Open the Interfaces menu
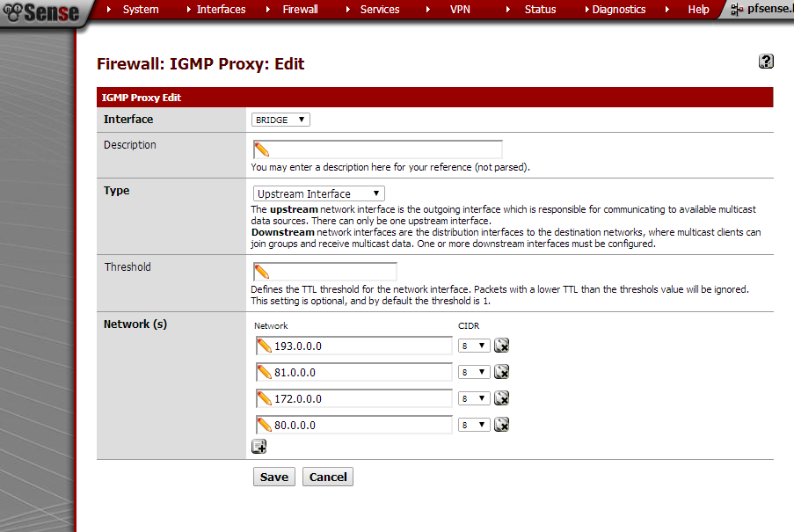The width and height of the screenshot is (794, 532). [x=221, y=9]
